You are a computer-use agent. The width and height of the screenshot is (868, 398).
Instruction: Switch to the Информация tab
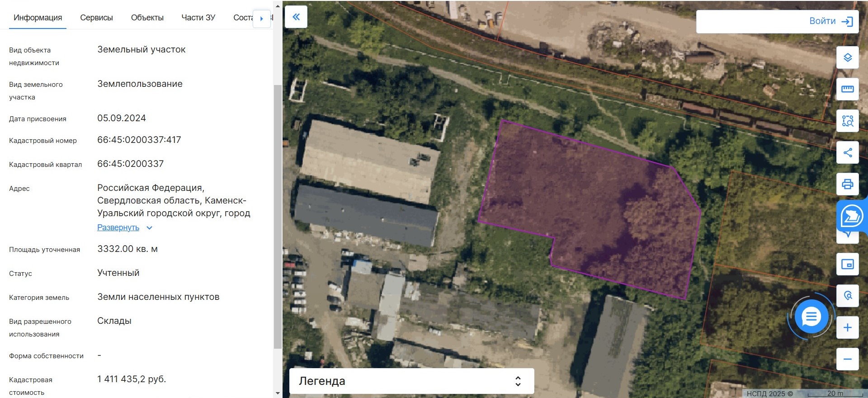[x=38, y=18]
